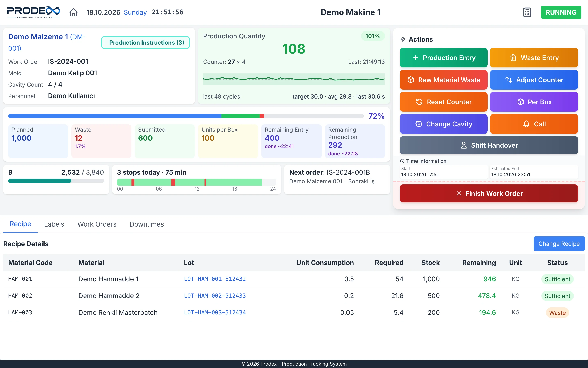Open lot link LOT-HAM-001-512432
The image size is (588, 368).
215,279
